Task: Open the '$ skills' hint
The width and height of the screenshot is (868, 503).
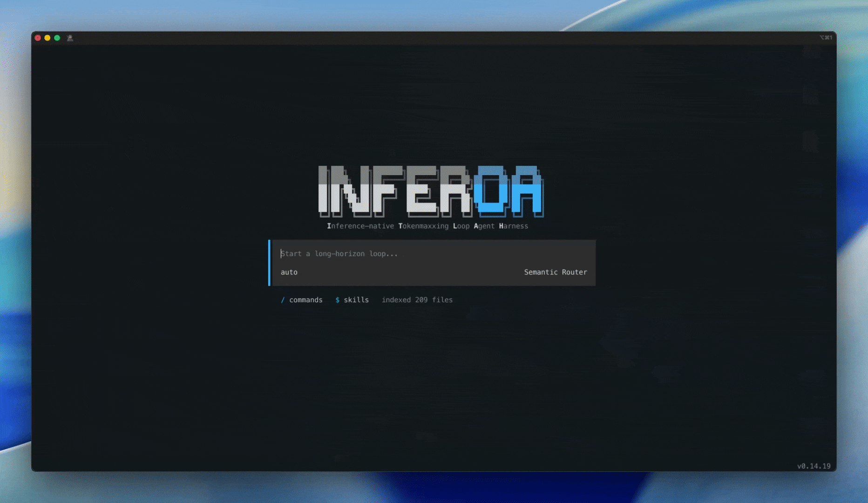Action: pyautogui.click(x=352, y=300)
